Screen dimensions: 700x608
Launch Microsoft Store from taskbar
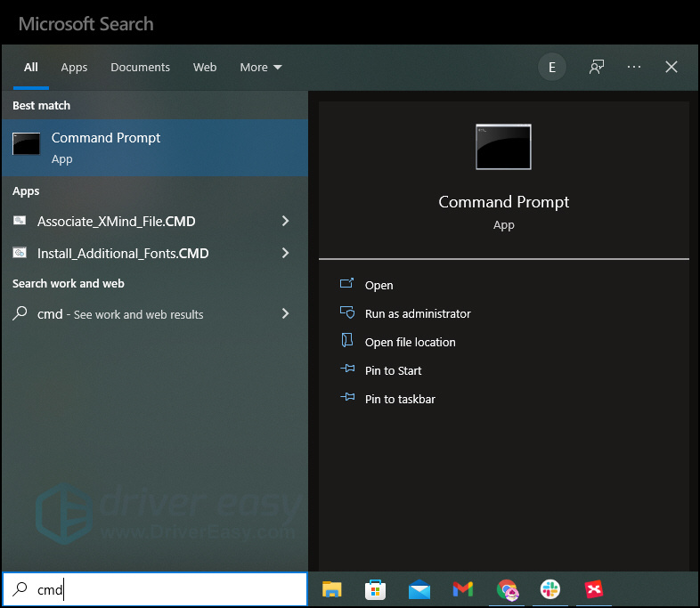click(375, 589)
